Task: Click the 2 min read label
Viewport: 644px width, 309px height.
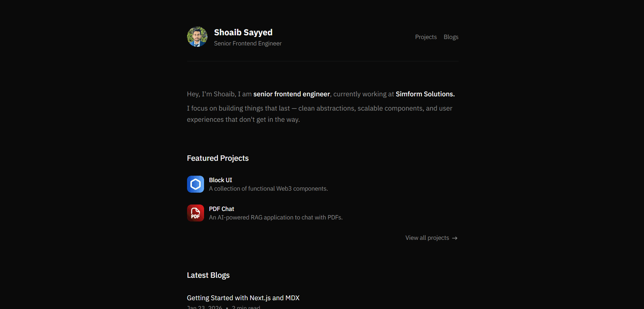Action: [x=246, y=307]
